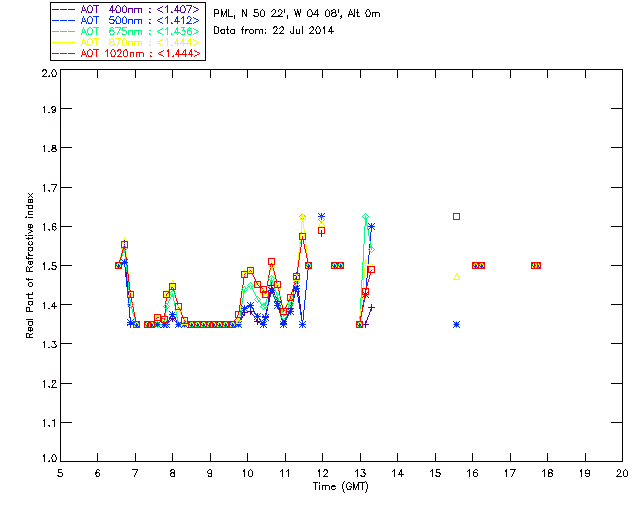Click the x-axis tick label 14
Image resolution: width=640 pixels, height=512 pixels.
(398, 473)
